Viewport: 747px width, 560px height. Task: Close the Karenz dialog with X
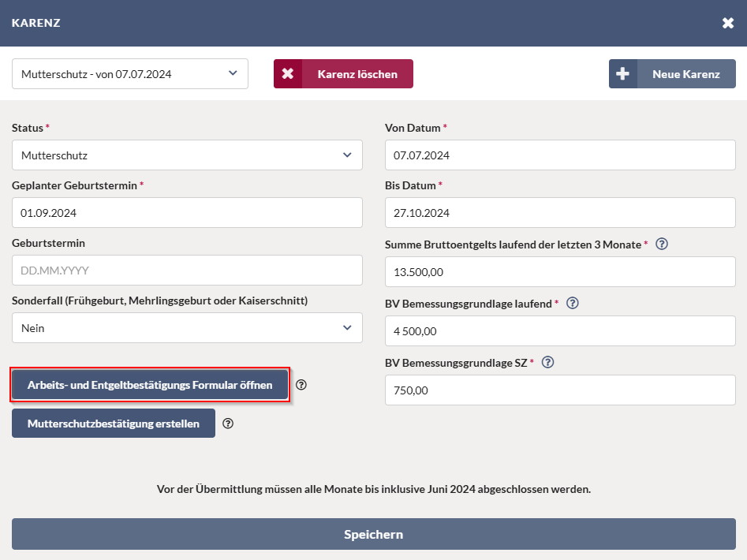(727, 23)
